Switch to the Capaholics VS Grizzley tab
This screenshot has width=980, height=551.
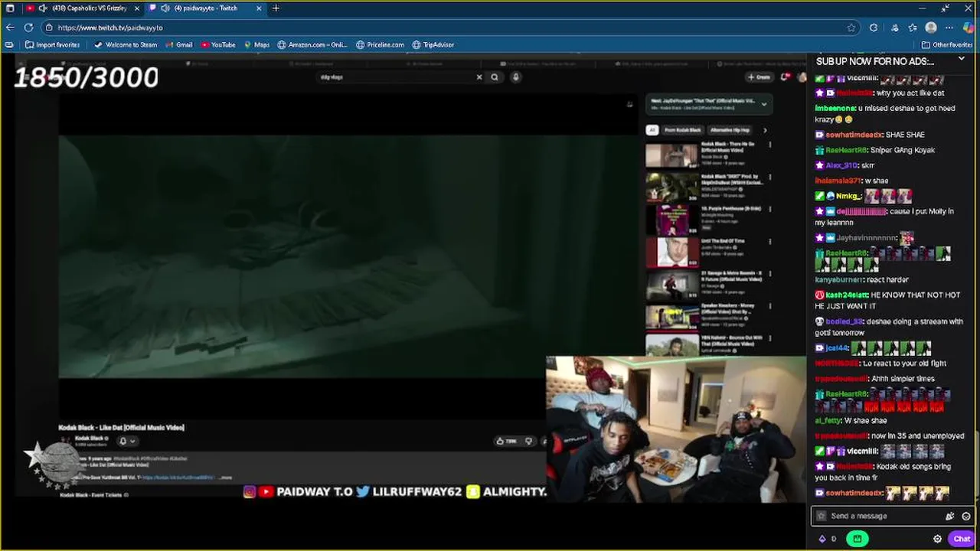tap(84, 8)
